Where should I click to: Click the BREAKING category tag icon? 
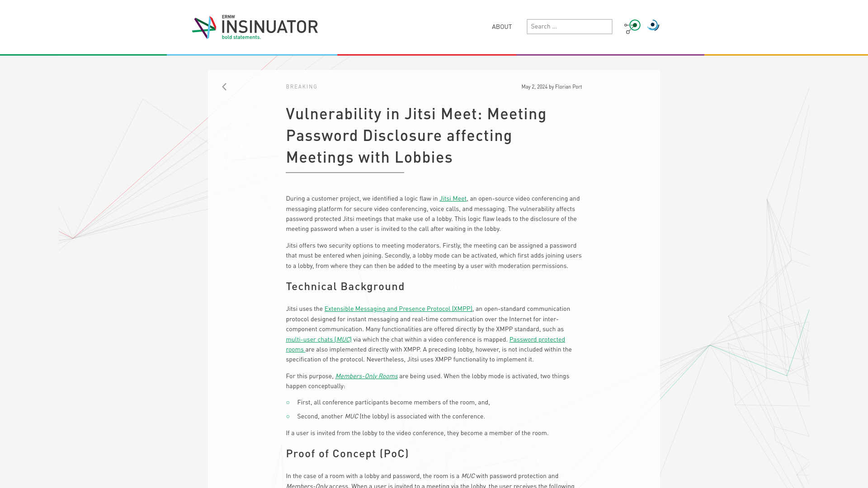[302, 86]
